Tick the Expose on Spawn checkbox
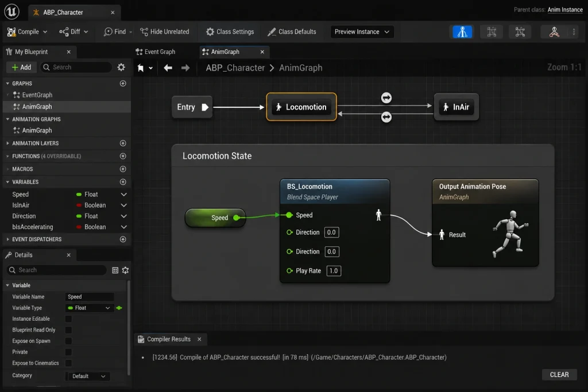Viewport: 588px width, 392px height. click(69, 341)
